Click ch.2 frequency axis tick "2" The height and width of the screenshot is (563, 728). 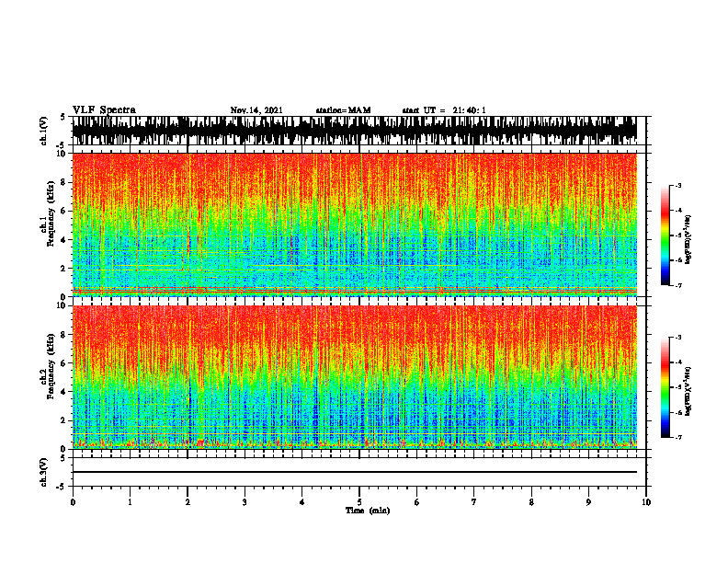tap(64, 420)
